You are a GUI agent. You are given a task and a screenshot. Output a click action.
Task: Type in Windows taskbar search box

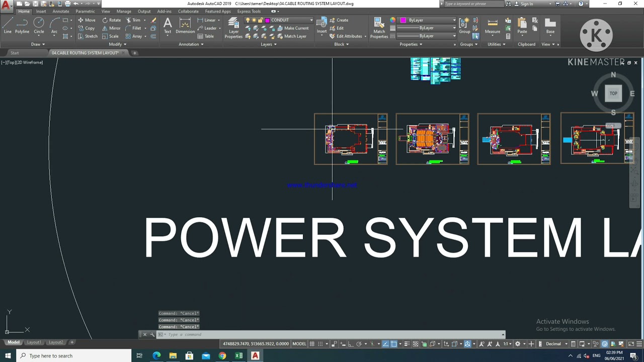[73, 356]
